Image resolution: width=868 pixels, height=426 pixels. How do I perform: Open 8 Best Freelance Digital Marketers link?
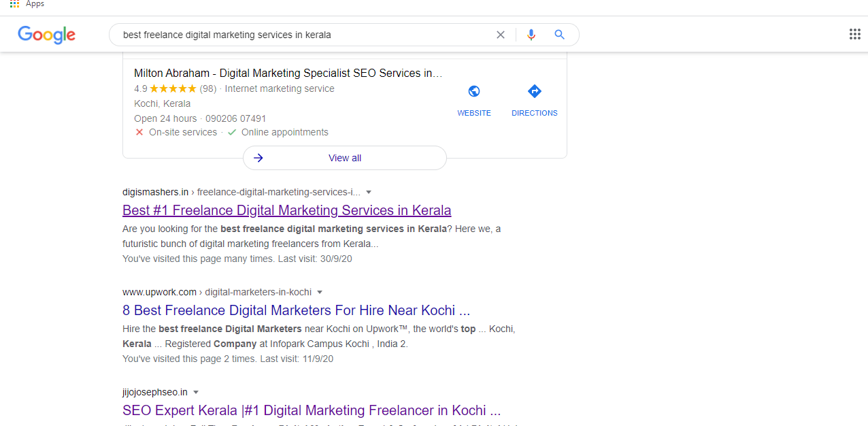(x=296, y=310)
